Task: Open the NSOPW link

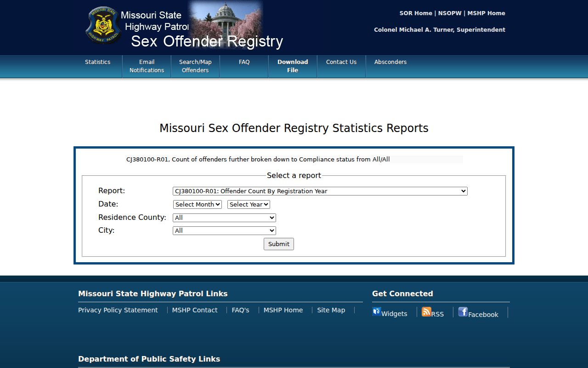Action: (x=450, y=13)
